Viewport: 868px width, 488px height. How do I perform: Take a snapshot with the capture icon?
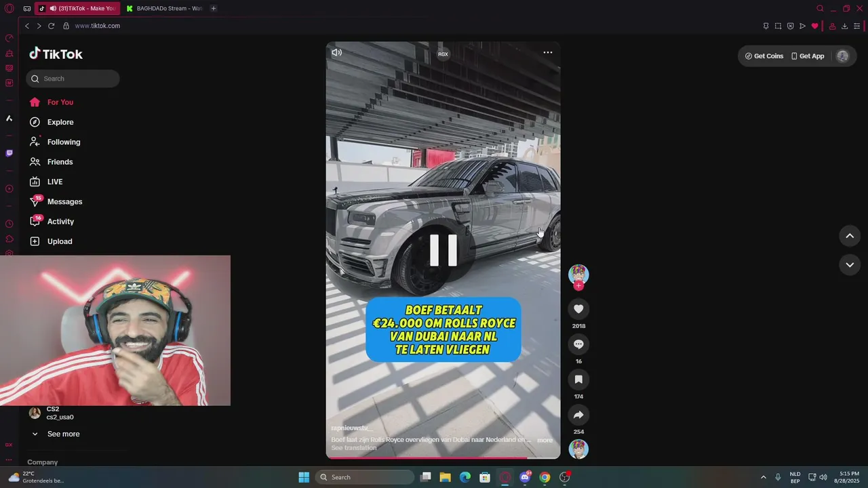point(778,26)
